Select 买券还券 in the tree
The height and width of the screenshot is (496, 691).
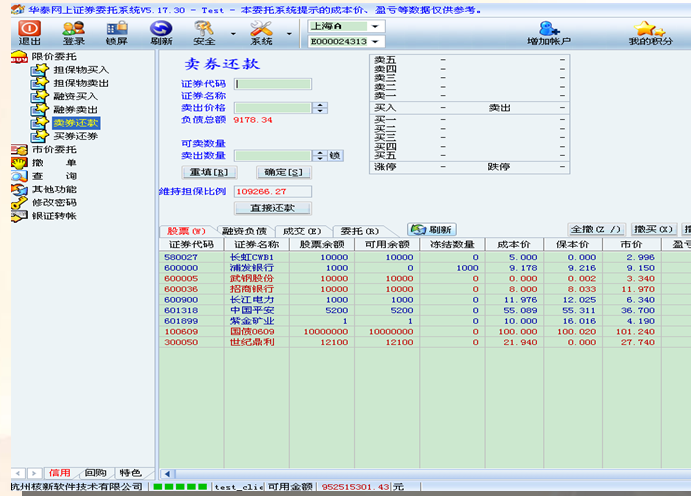[75, 136]
